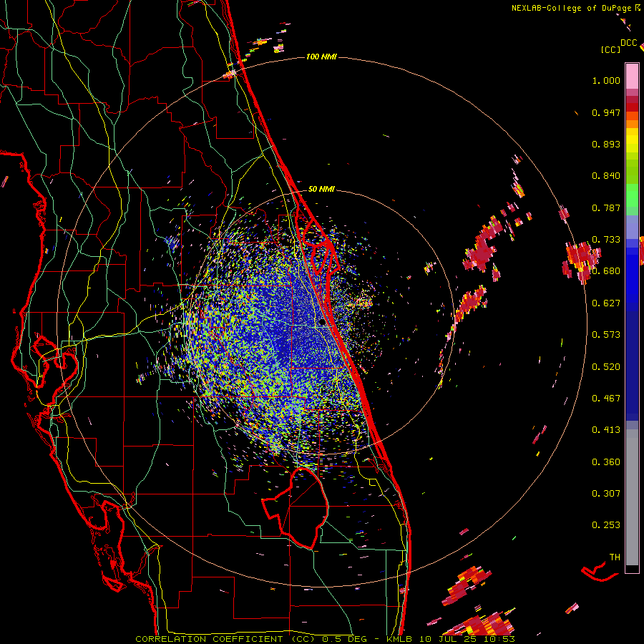
Task: Pick the orange swatch just below 0.947
Action: [632, 116]
